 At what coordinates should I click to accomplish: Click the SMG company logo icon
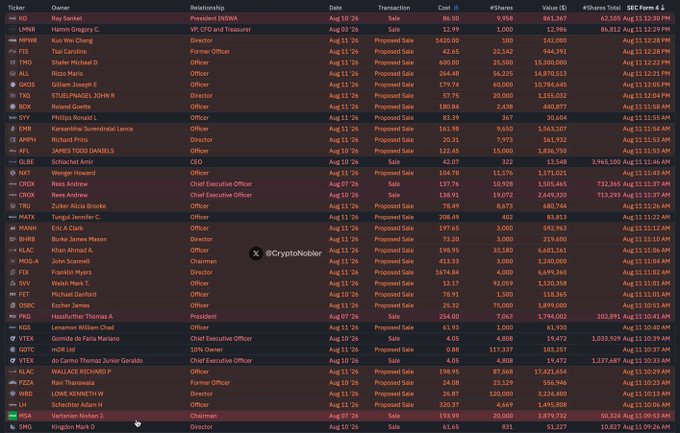pyautogui.click(x=13, y=427)
